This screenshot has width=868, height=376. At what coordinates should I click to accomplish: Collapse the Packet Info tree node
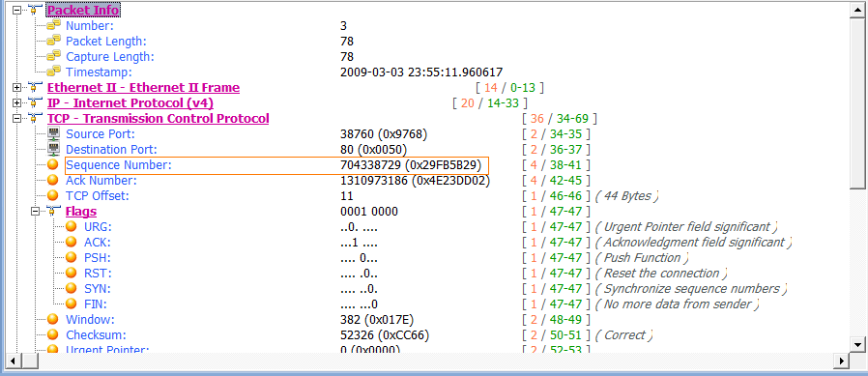click(16, 10)
